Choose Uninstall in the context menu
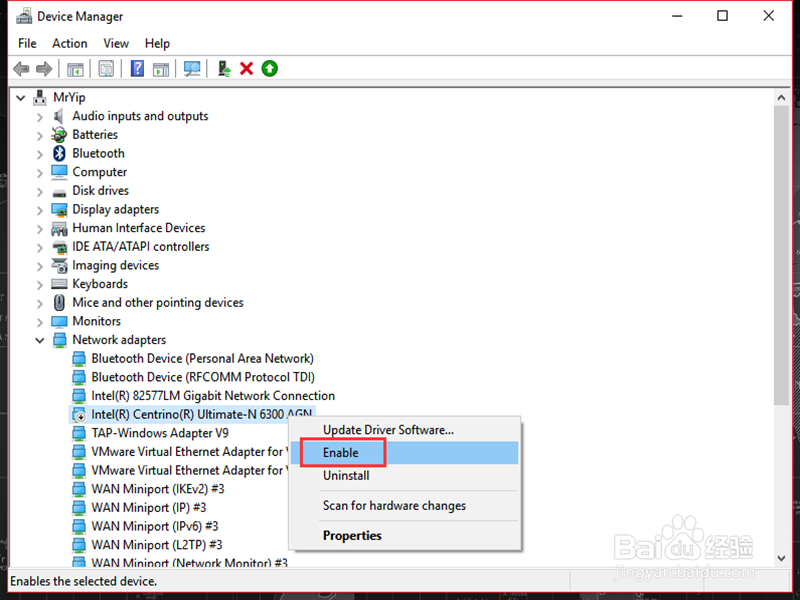Image resolution: width=800 pixels, height=600 pixels. (x=406, y=476)
